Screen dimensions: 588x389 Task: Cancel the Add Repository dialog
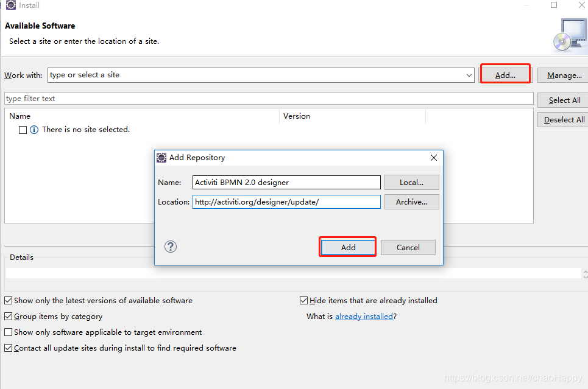408,247
